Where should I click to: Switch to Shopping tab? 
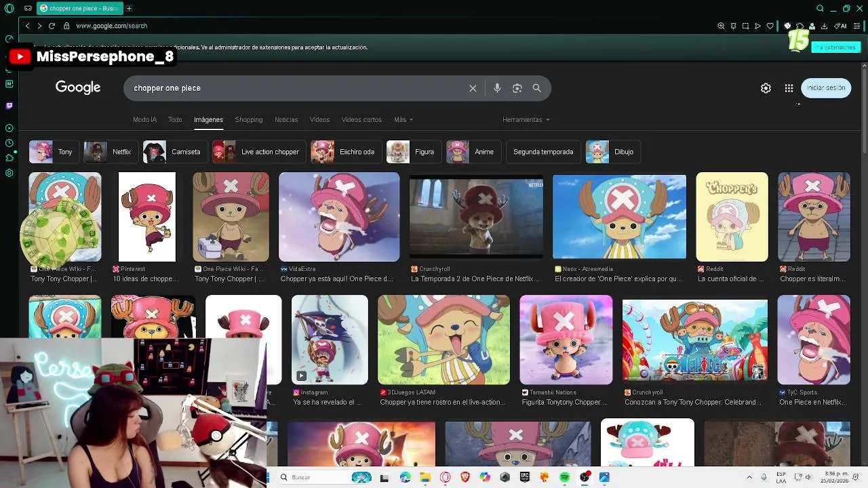[x=248, y=119]
